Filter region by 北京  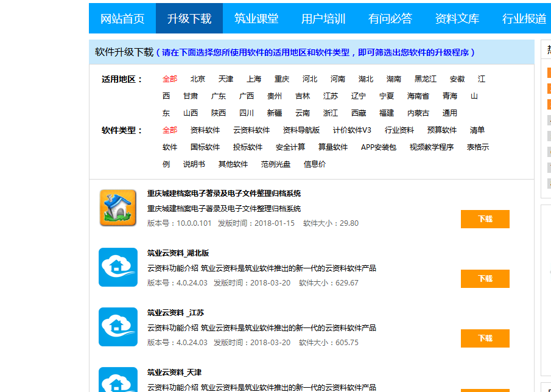coord(198,79)
